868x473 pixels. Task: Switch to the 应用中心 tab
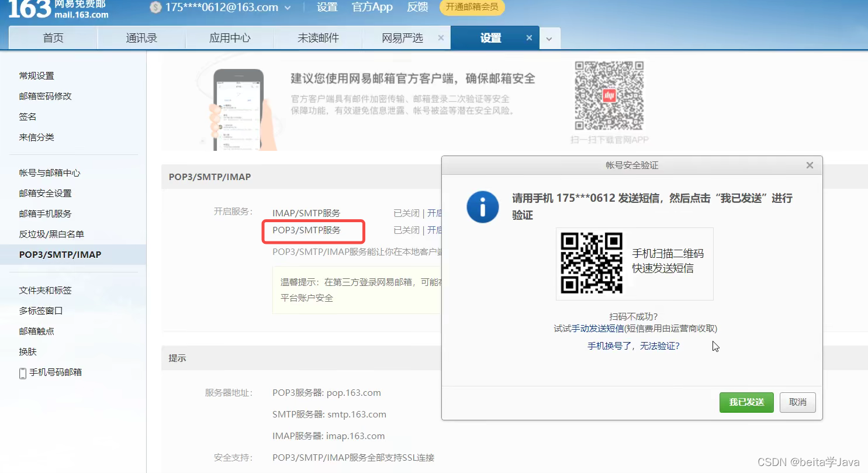coord(230,38)
